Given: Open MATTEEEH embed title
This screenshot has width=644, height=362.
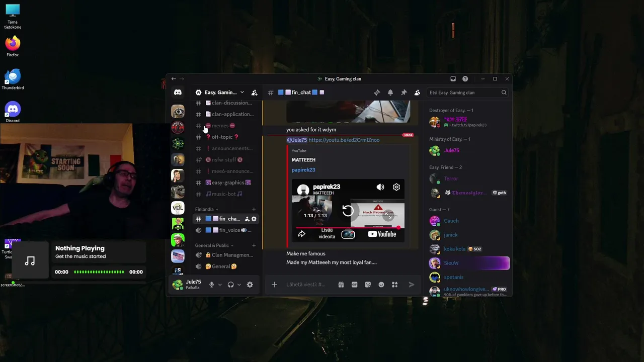Looking at the screenshot, I should [303, 160].
